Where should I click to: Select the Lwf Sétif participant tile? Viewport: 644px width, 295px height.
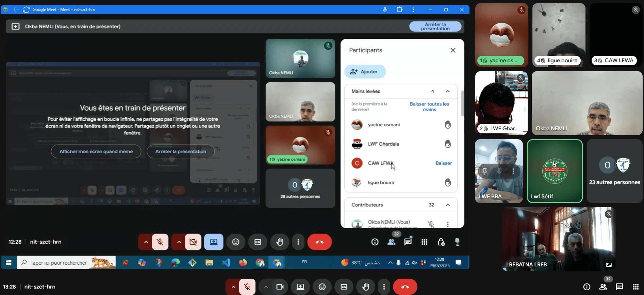(x=555, y=171)
